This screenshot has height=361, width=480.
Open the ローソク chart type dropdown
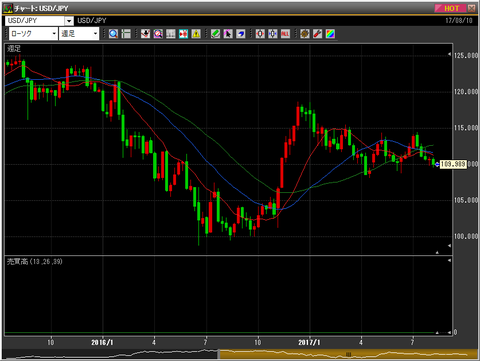pyautogui.click(x=33, y=34)
